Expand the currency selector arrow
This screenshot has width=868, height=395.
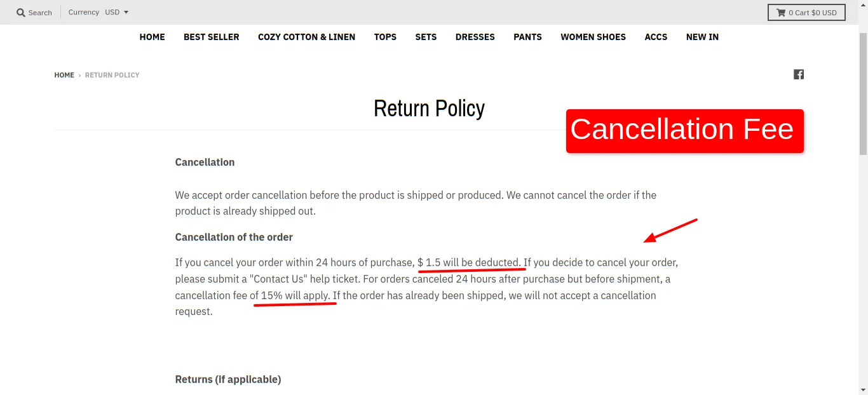tap(126, 12)
